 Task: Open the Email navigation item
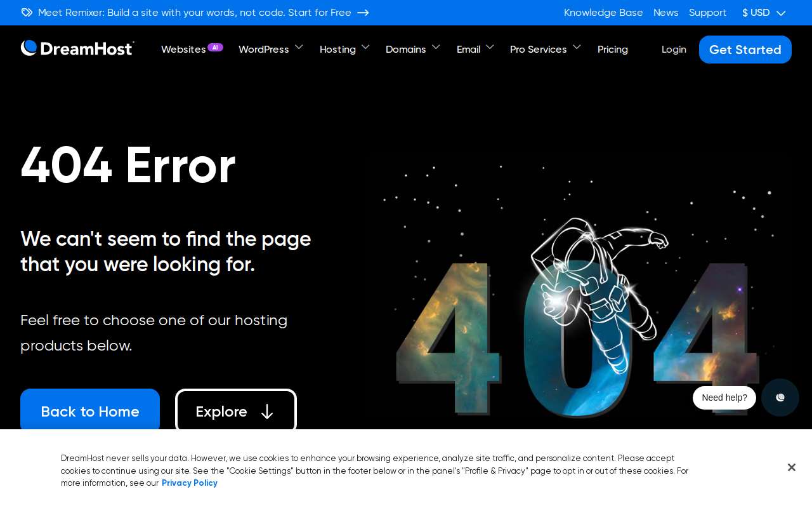pyautogui.click(x=469, y=50)
